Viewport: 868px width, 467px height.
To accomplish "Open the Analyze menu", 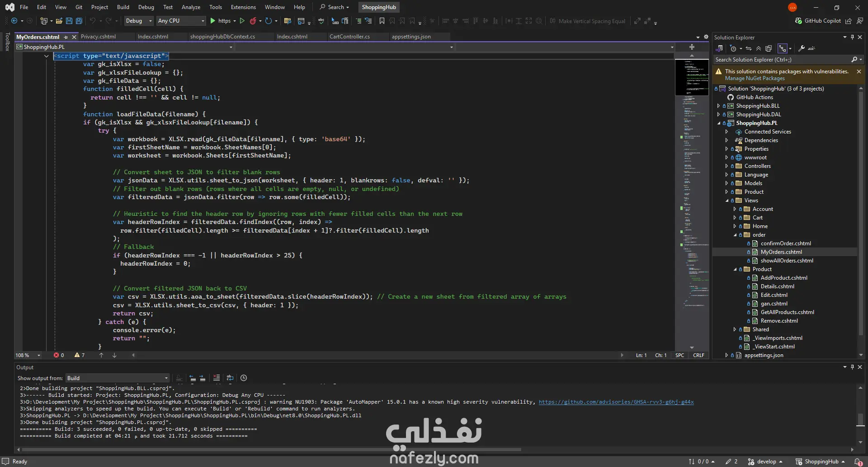I will [191, 7].
